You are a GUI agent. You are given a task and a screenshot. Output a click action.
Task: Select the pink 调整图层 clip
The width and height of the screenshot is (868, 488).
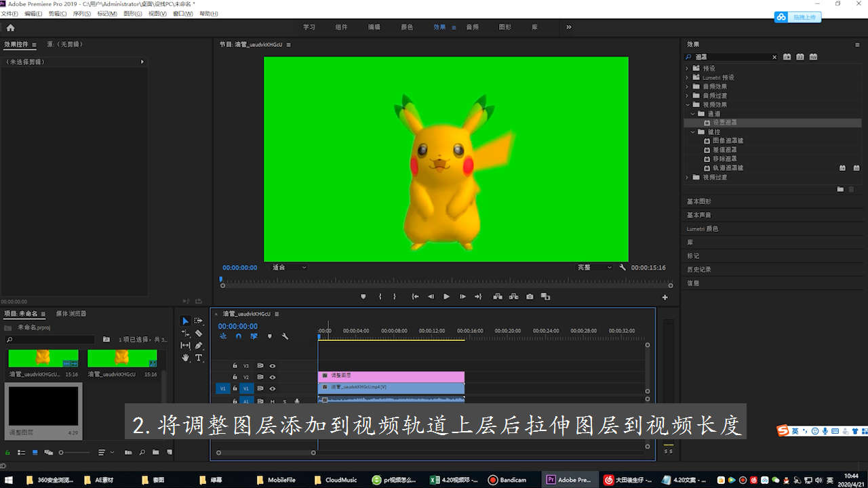[x=391, y=377]
